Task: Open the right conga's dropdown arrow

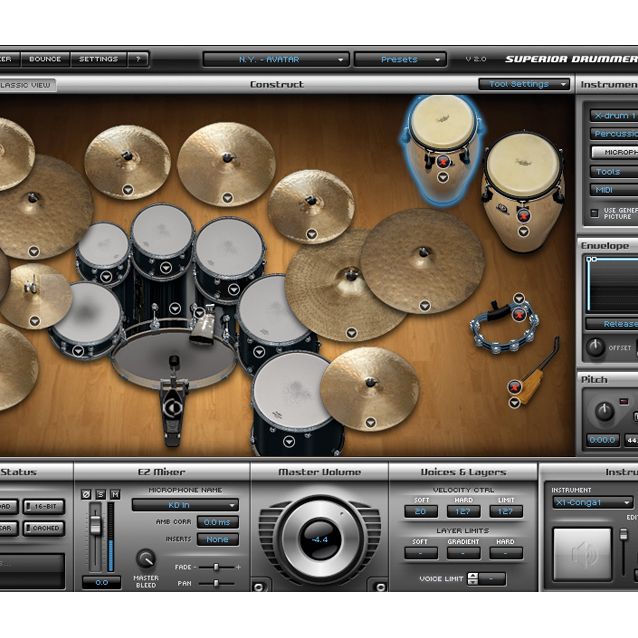Action: pos(524,231)
